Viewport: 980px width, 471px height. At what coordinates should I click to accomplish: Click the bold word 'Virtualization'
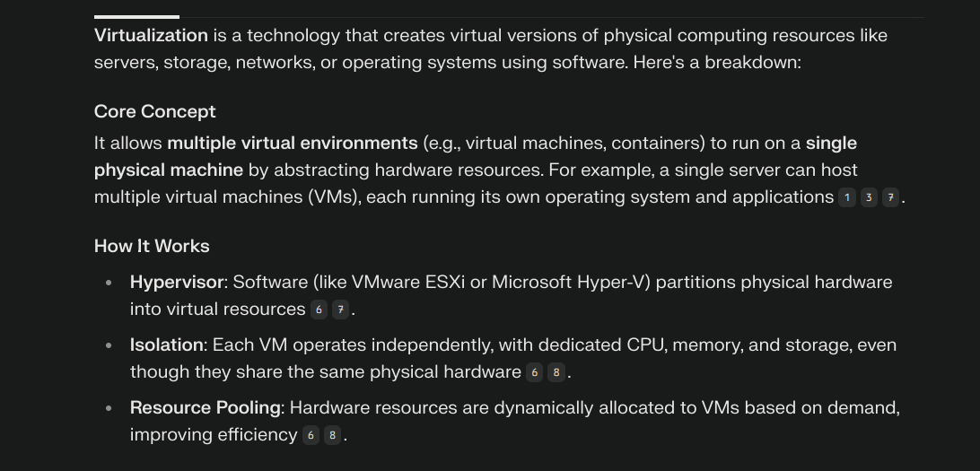(x=152, y=36)
